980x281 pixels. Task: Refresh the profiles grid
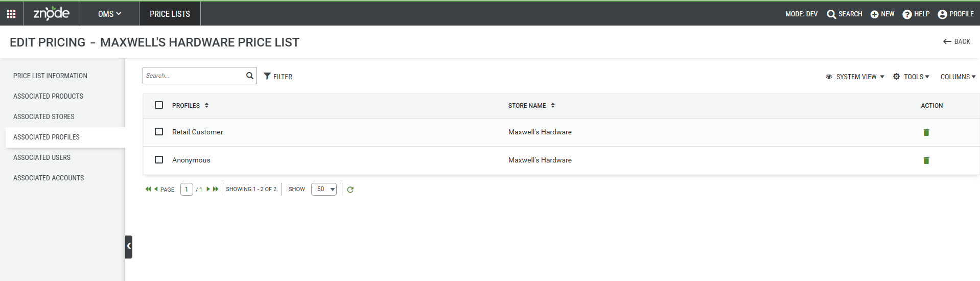pos(350,190)
